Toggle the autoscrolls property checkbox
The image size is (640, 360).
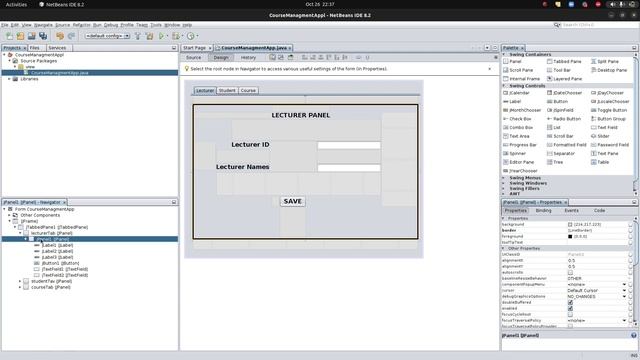[570, 272]
